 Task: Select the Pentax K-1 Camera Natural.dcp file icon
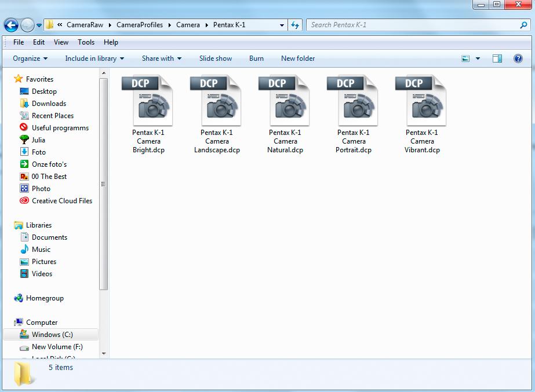284,100
